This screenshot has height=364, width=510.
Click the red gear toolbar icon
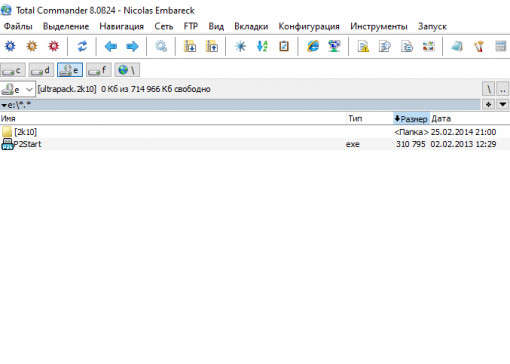[54, 46]
